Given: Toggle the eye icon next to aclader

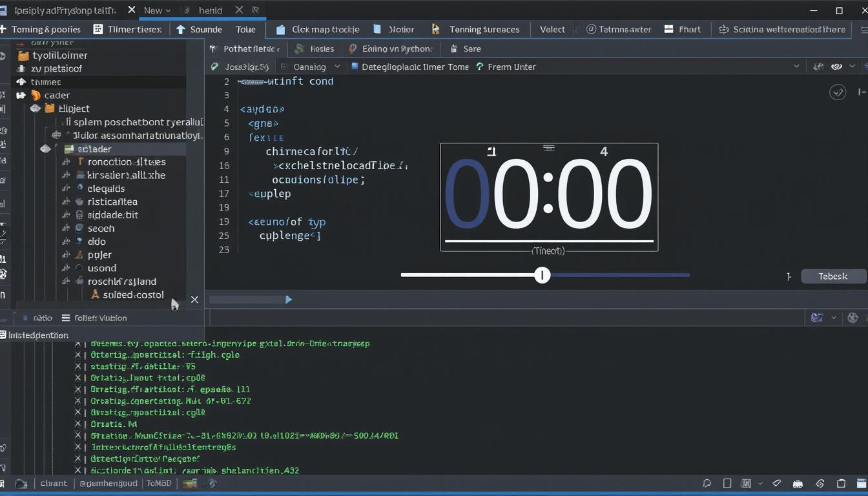Looking at the screenshot, I should pos(46,149).
